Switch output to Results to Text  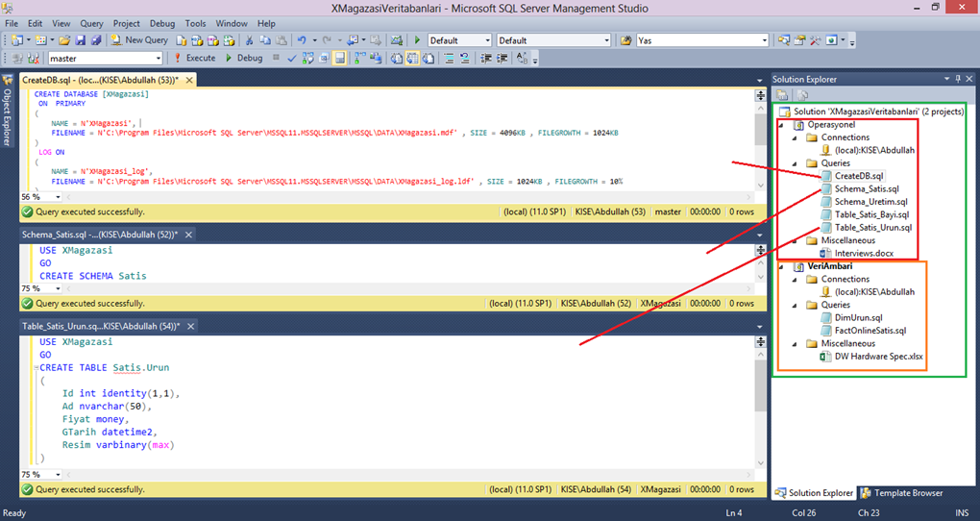coord(396,59)
